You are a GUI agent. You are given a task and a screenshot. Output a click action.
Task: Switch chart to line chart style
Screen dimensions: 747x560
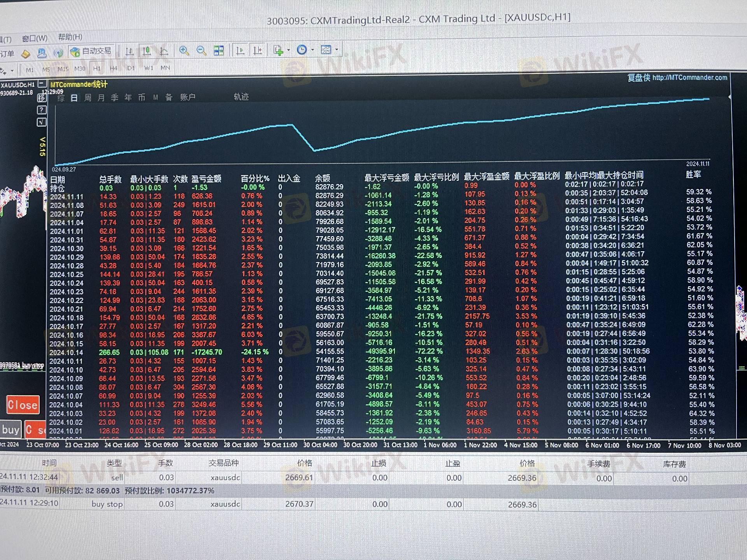click(x=164, y=51)
